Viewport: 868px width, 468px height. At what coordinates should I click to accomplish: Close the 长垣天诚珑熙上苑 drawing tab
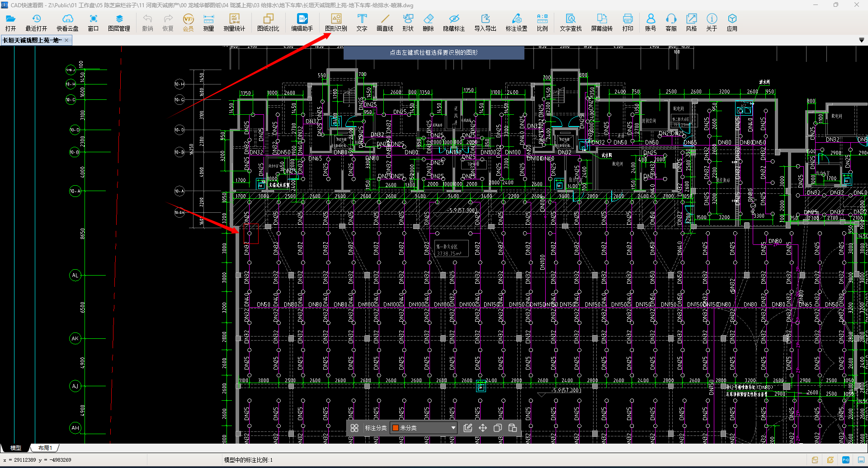point(66,40)
